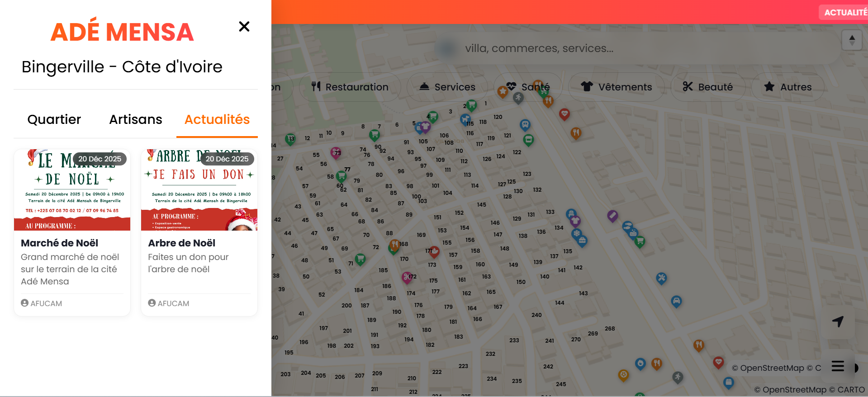Click the purple tag marker on map

(612, 216)
